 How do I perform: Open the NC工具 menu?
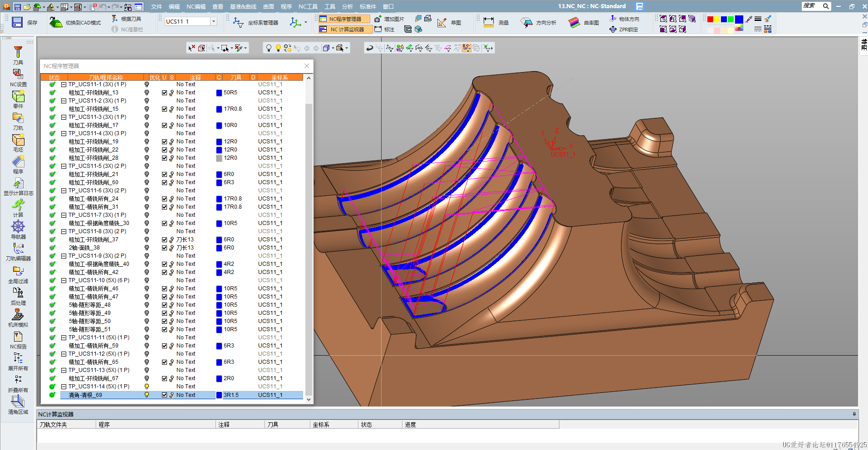(x=308, y=6)
